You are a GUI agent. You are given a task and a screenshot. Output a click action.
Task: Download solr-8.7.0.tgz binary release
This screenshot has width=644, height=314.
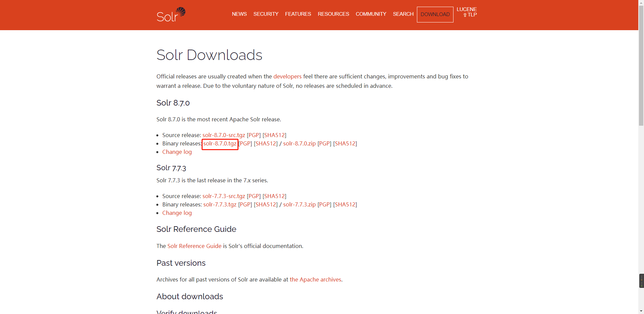click(x=220, y=143)
